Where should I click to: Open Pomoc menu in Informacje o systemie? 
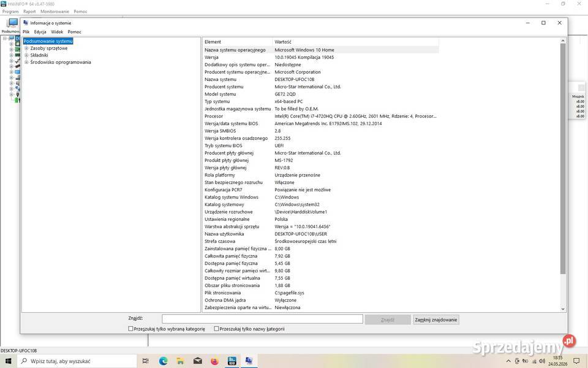(x=74, y=32)
